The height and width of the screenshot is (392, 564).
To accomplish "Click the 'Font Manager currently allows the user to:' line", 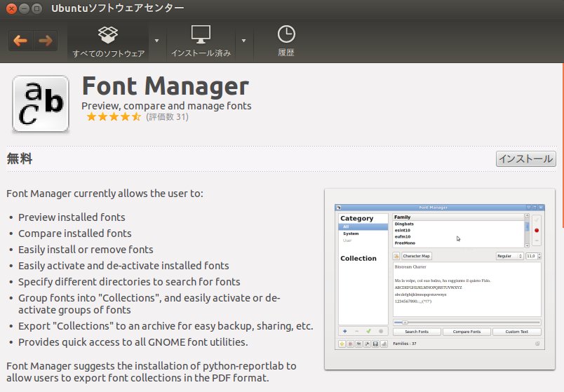I will (x=105, y=194).
